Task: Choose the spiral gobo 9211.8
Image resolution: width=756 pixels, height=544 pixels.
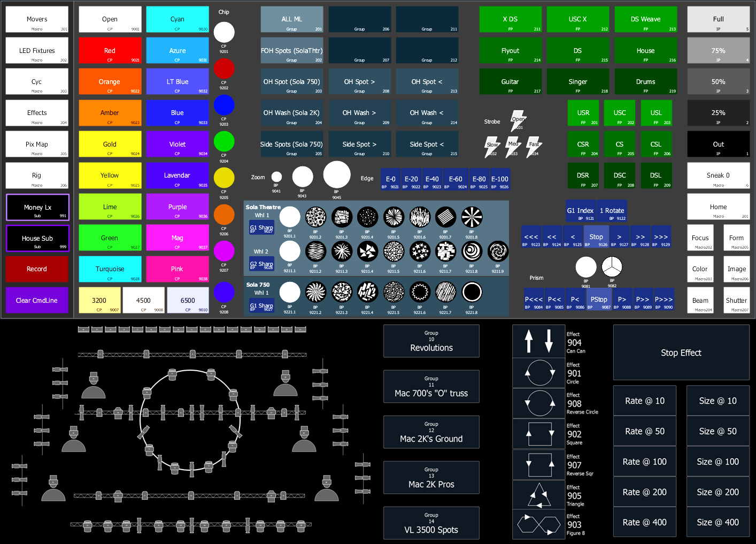Action: 472,251
